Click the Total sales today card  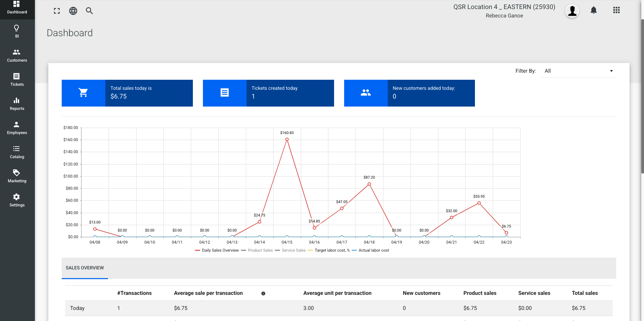(127, 93)
